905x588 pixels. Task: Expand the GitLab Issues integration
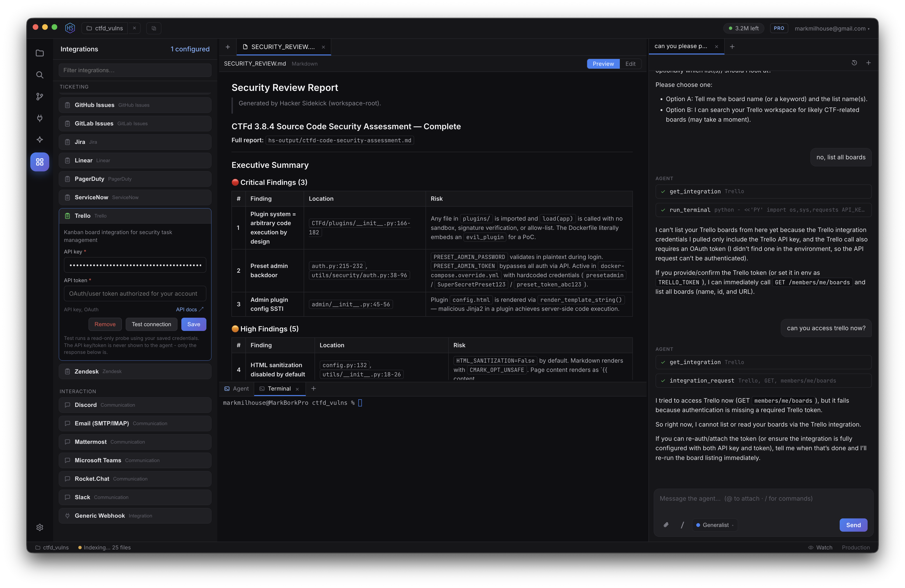tap(135, 124)
